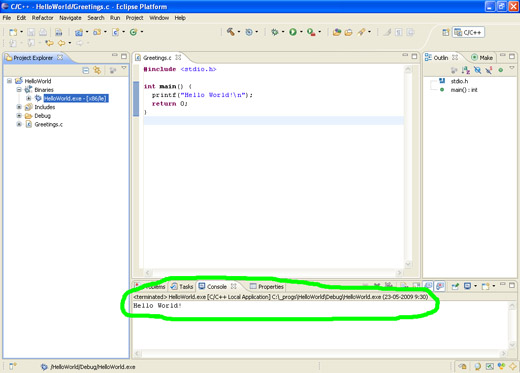This screenshot has width=520, height=373.
Task: Click the Pin Console icon
Action: pyautogui.click(x=455, y=286)
